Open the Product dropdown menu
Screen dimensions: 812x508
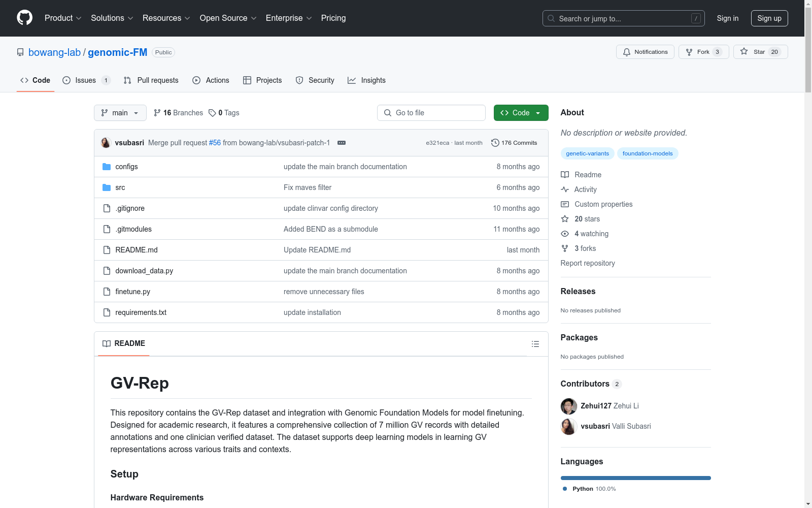(63, 18)
